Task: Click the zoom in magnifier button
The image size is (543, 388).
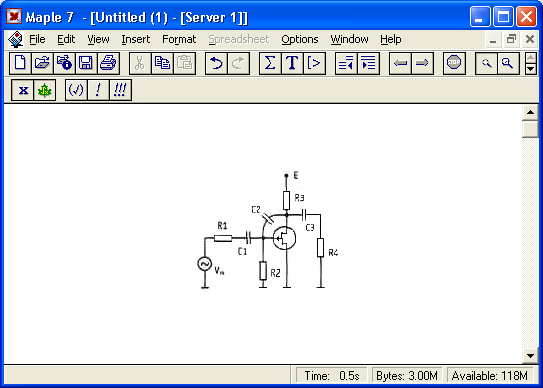Action: (x=508, y=63)
